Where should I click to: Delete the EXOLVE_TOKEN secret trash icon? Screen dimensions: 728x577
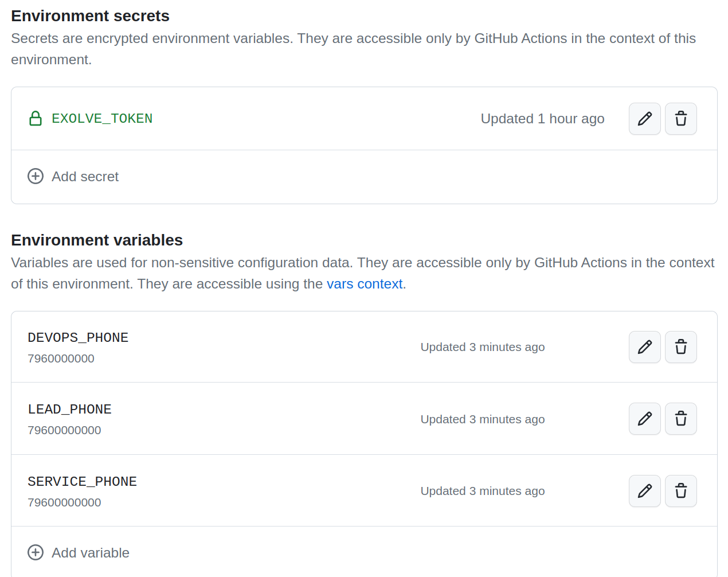(680, 119)
